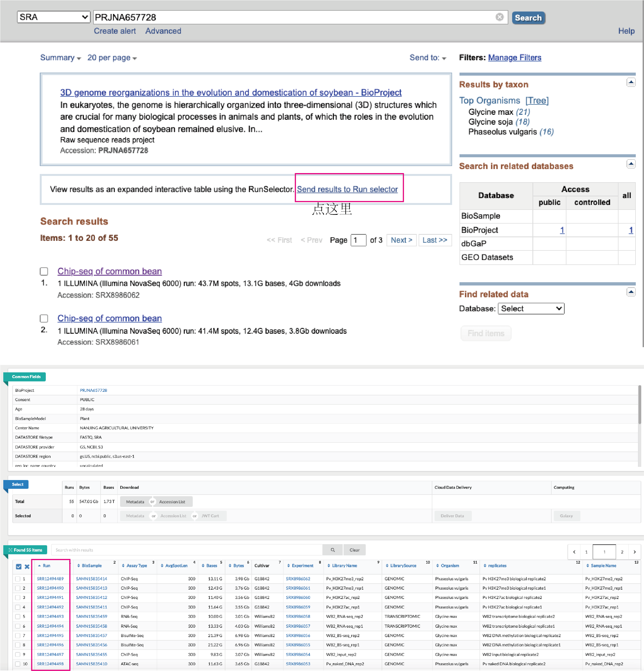Click the Common Fields tab label
The image size is (644, 671).
pos(26,376)
